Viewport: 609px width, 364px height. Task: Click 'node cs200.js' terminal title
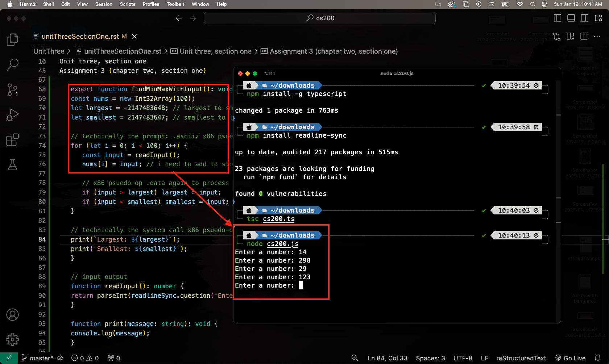(397, 73)
